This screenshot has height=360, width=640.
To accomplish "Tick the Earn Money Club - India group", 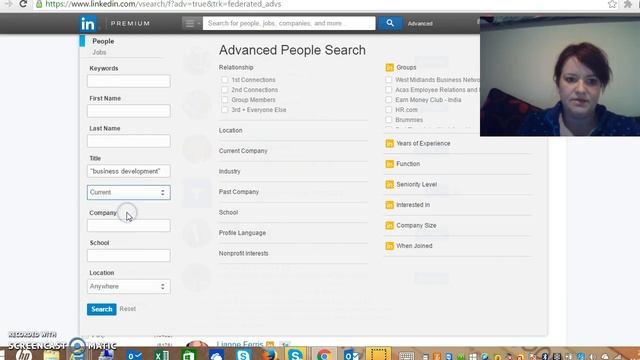I will (389, 100).
